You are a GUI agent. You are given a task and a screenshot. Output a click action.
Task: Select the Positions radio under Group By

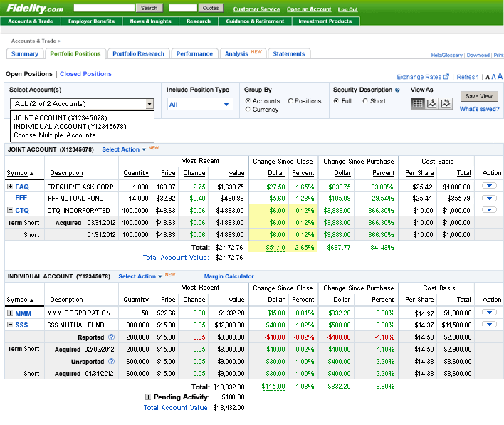click(x=291, y=101)
